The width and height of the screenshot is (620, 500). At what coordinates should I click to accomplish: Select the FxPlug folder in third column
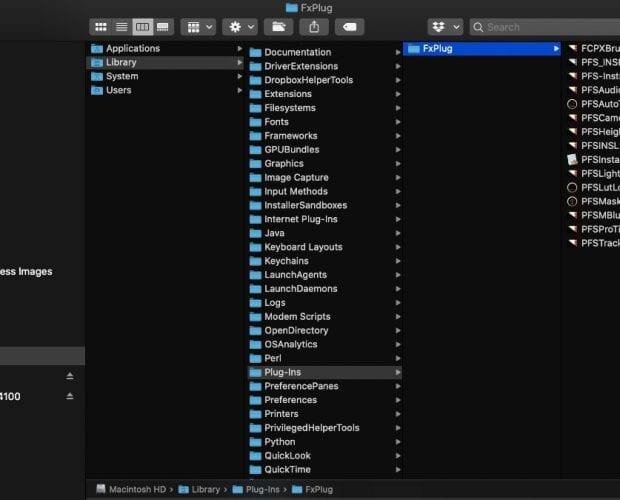(482, 49)
